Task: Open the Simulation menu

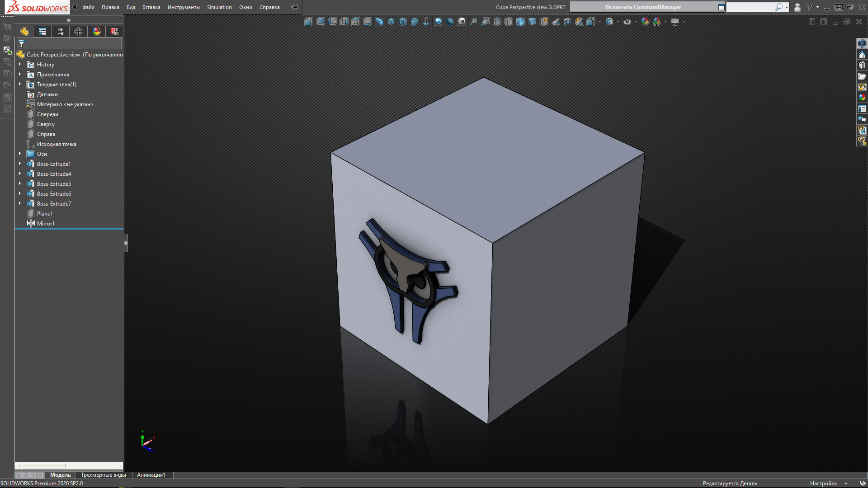Action: 219,7
